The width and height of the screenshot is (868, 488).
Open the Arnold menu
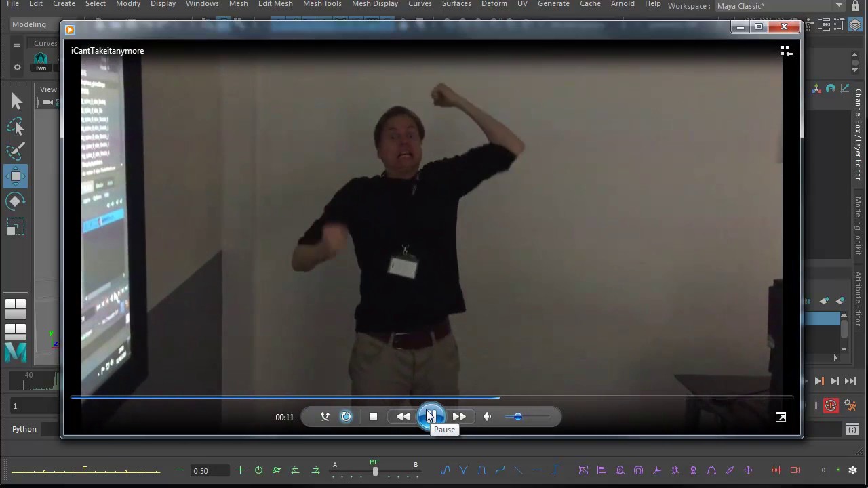623,4
